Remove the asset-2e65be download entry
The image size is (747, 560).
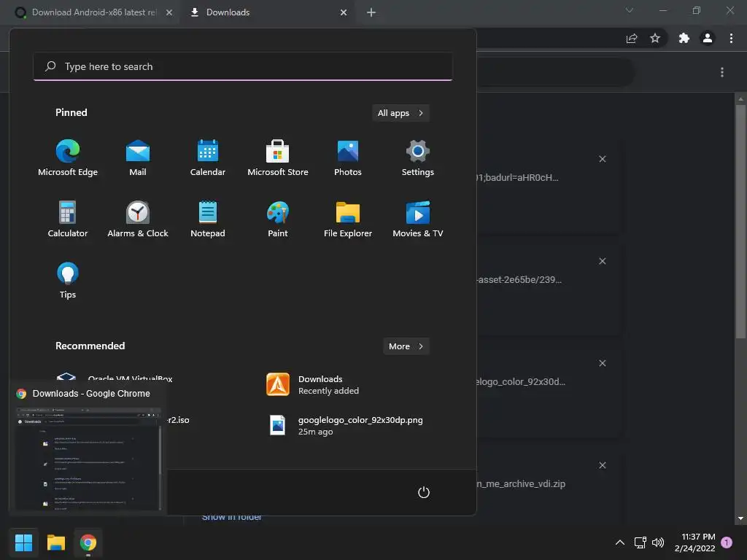pyautogui.click(x=602, y=261)
